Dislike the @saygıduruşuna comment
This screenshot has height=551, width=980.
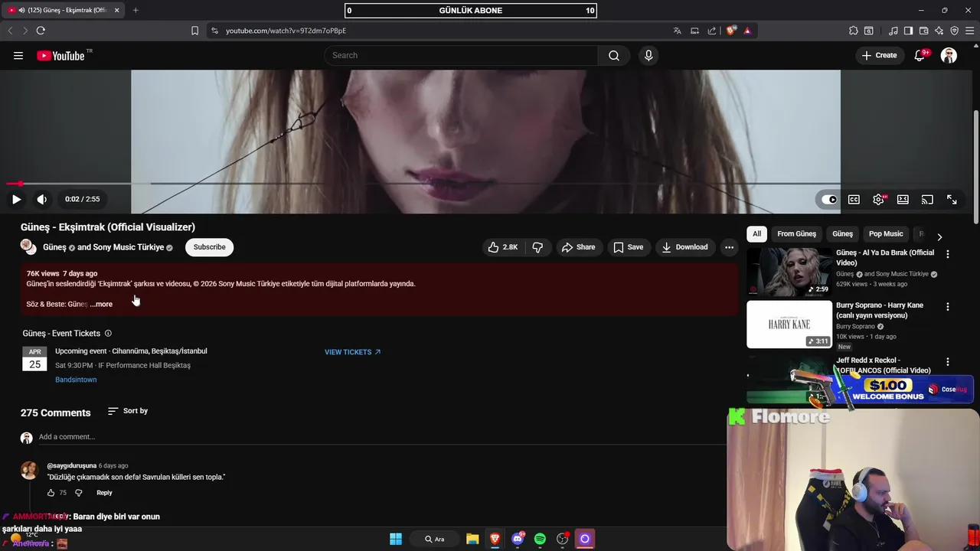tap(78, 493)
